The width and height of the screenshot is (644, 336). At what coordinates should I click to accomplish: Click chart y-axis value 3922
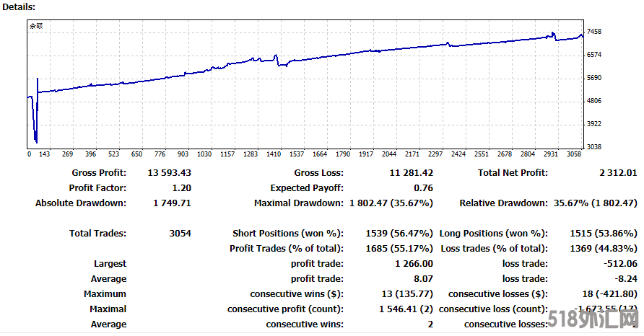click(x=594, y=123)
